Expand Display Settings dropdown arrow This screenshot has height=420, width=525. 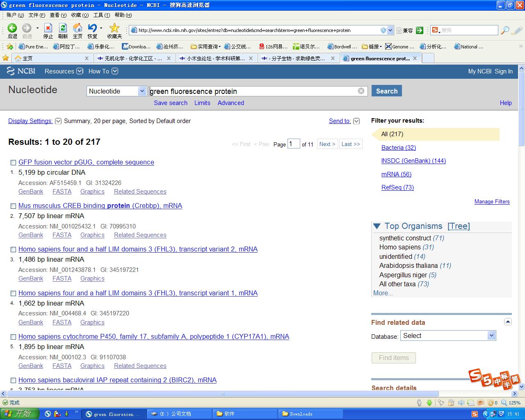58,121
